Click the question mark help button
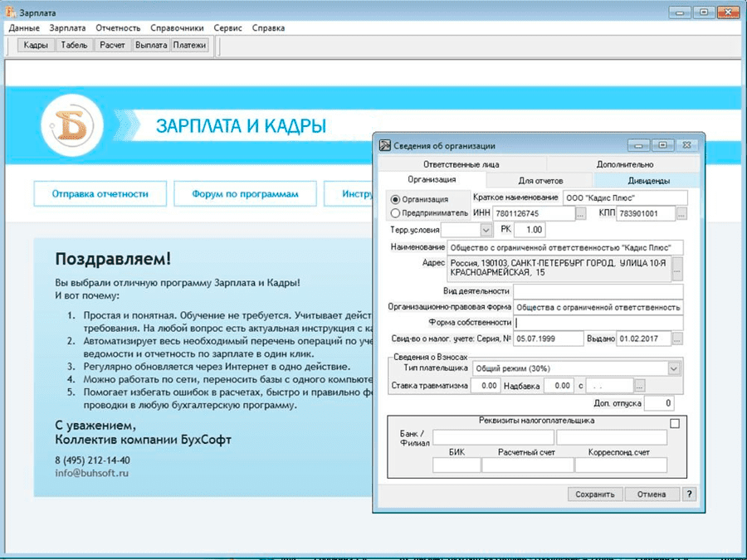 pyautogui.click(x=689, y=494)
